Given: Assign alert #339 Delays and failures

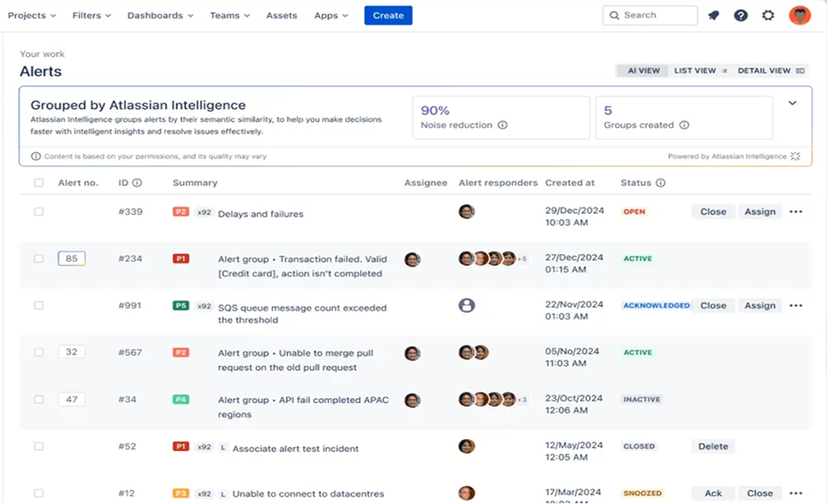Looking at the screenshot, I should pyautogui.click(x=760, y=212).
